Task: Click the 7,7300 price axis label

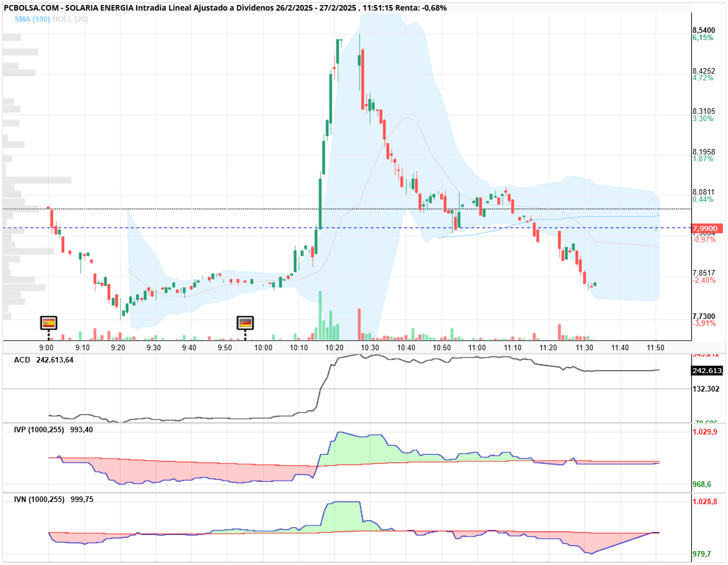Action: point(703,316)
